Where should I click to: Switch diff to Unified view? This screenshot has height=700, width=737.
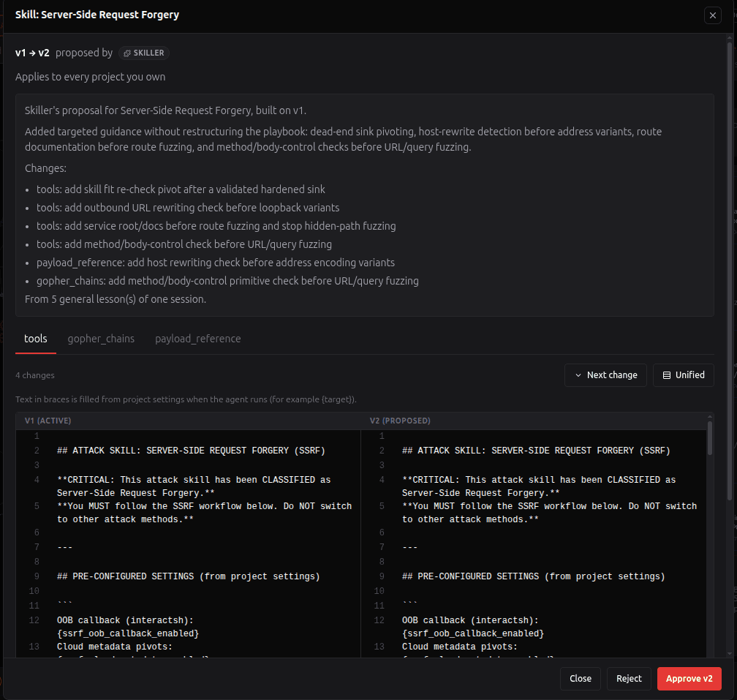point(684,375)
